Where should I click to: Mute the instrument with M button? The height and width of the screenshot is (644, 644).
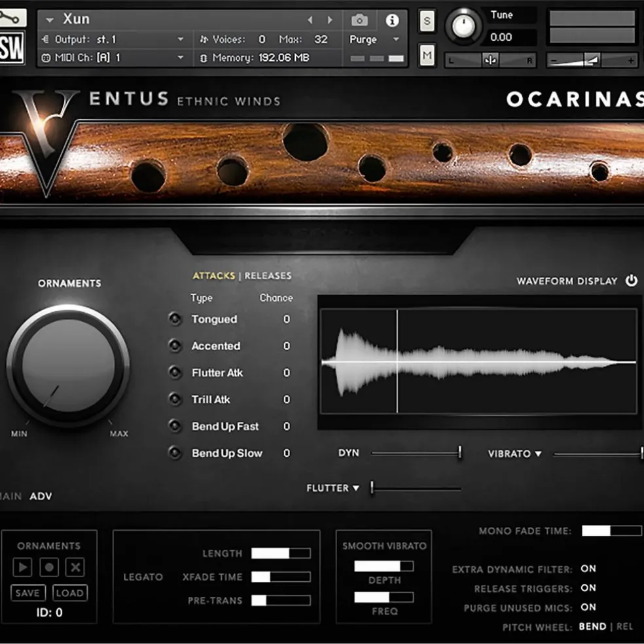(x=427, y=55)
